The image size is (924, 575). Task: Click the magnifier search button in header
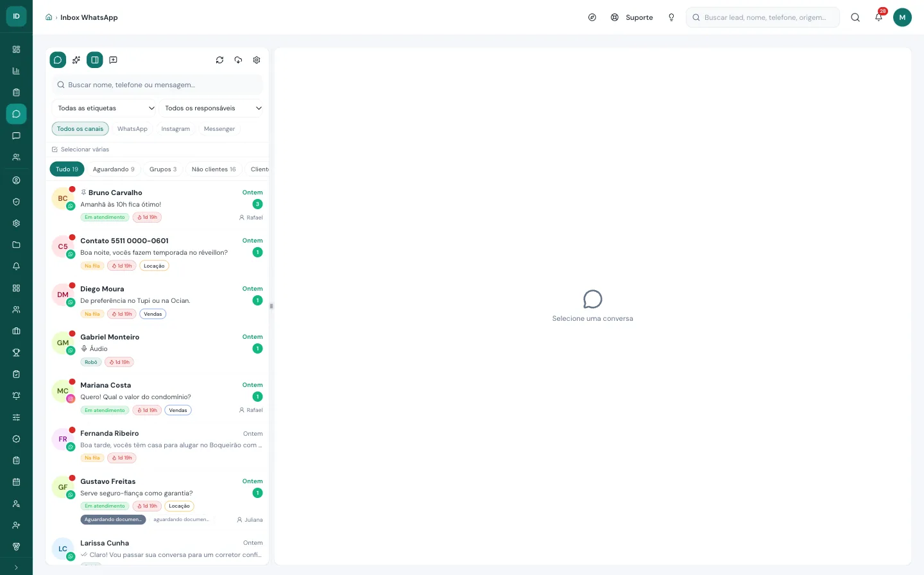pyautogui.click(x=855, y=17)
